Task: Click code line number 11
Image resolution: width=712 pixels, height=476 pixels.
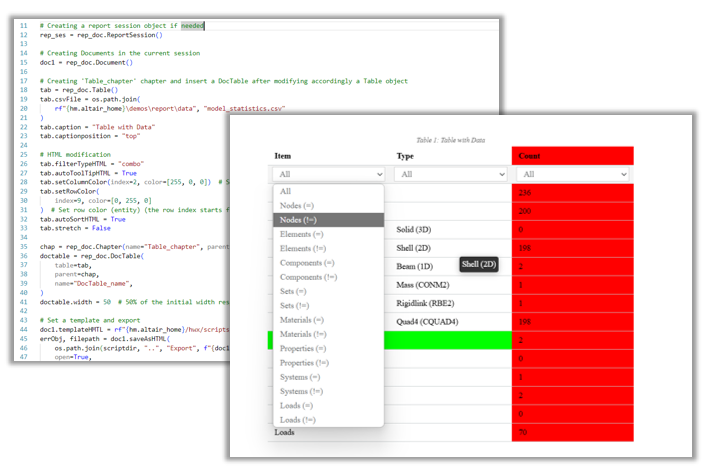Action: tap(24, 25)
